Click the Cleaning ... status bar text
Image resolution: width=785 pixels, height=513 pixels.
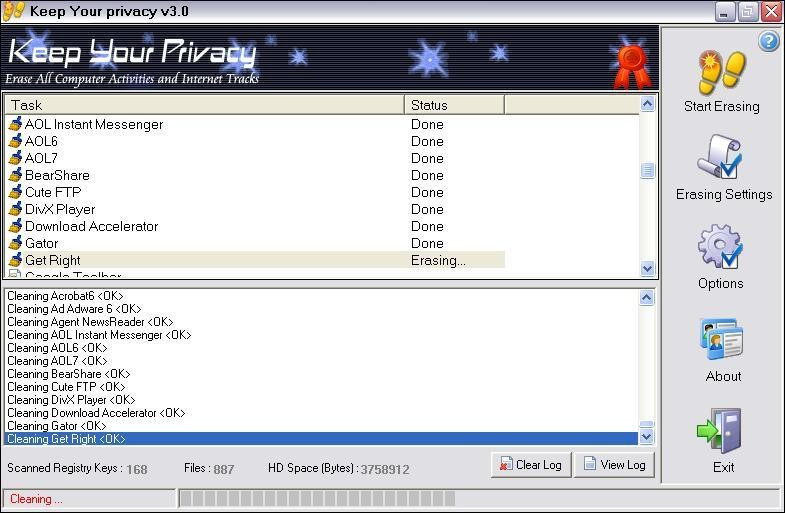[36, 499]
